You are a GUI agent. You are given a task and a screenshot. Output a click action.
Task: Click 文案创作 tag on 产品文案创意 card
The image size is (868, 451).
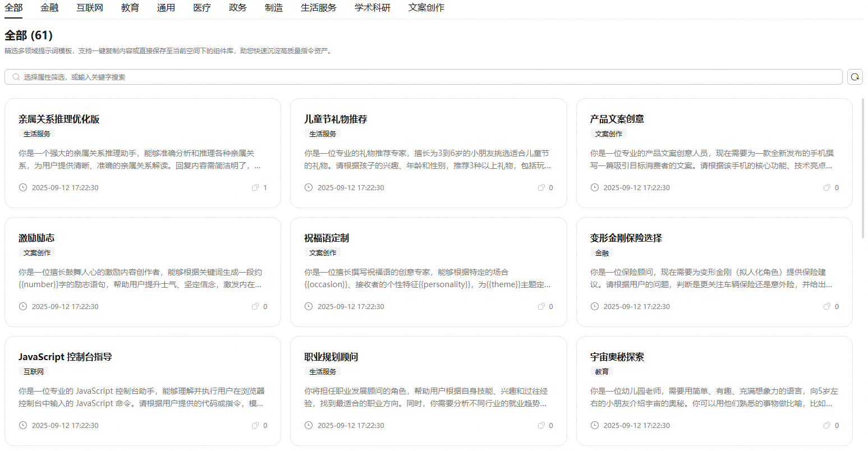pos(608,134)
